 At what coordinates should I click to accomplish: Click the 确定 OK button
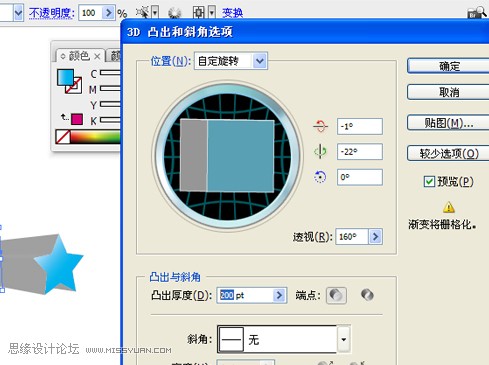448,66
